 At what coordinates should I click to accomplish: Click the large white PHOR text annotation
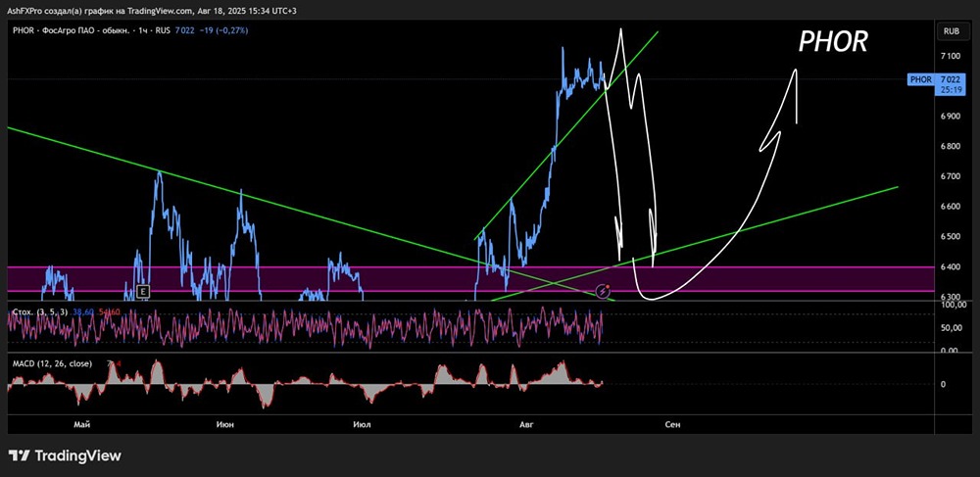pyautogui.click(x=833, y=42)
